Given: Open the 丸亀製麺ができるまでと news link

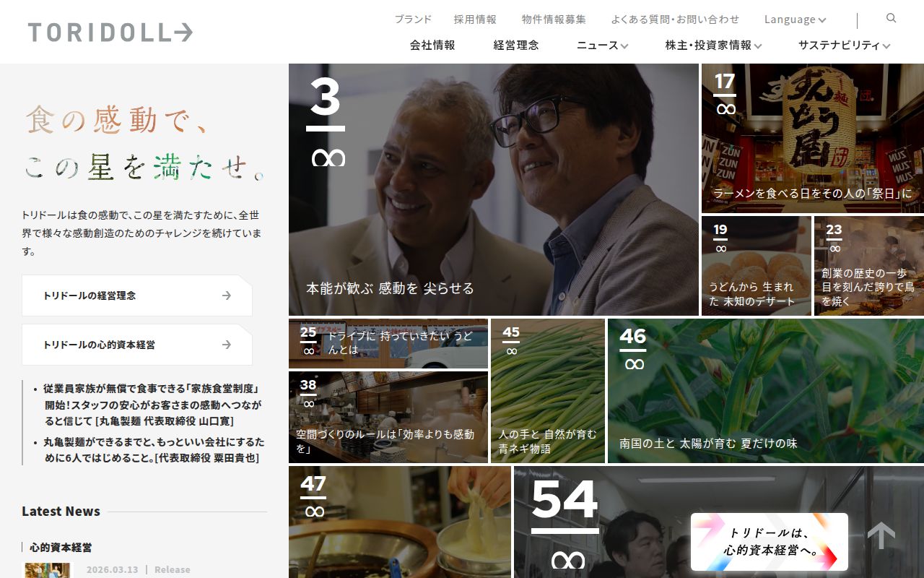Looking at the screenshot, I should pyautogui.click(x=154, y=449).
